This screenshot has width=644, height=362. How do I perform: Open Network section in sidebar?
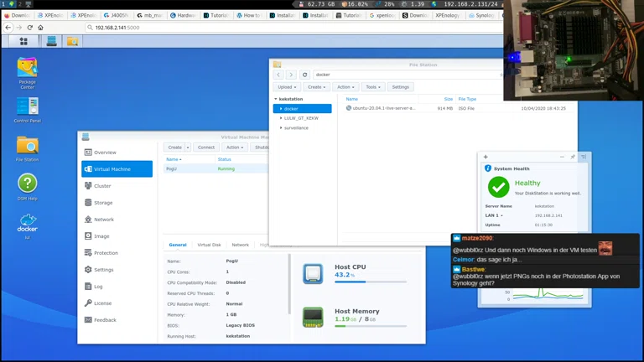(x=117, y=220)
